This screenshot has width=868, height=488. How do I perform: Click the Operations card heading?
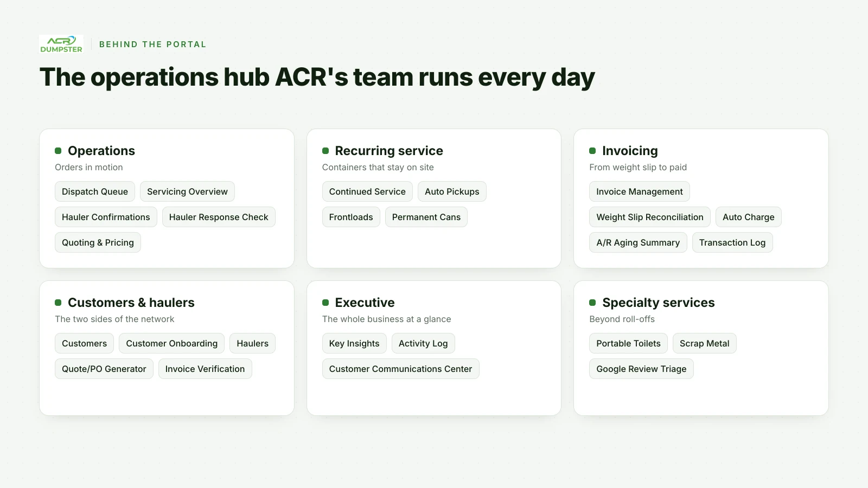point(101,151)
